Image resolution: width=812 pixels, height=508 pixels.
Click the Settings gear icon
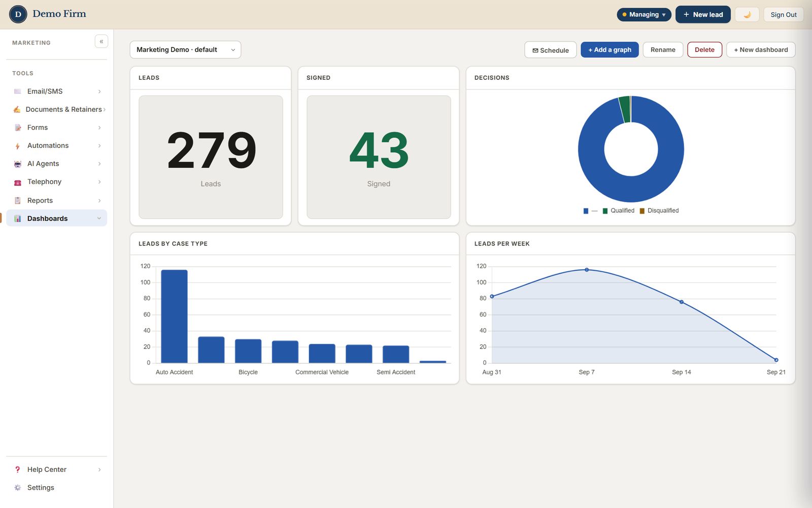pos(18,488)
